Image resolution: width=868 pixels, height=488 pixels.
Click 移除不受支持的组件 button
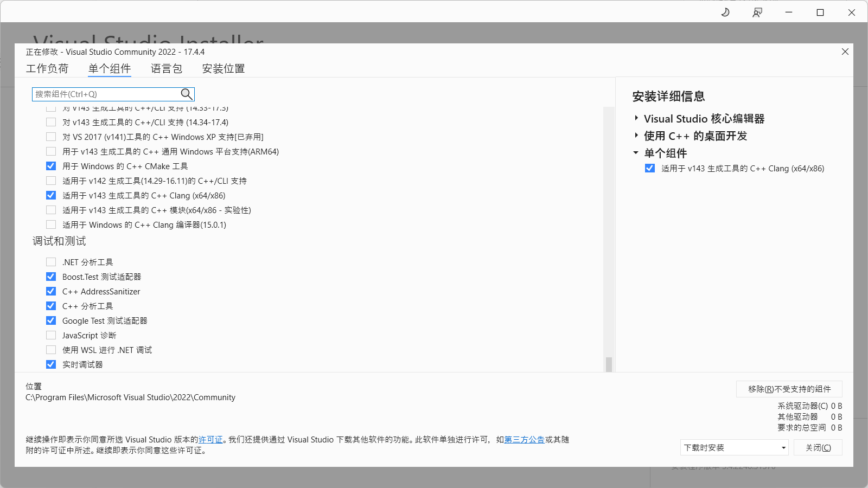click(788, 389)
